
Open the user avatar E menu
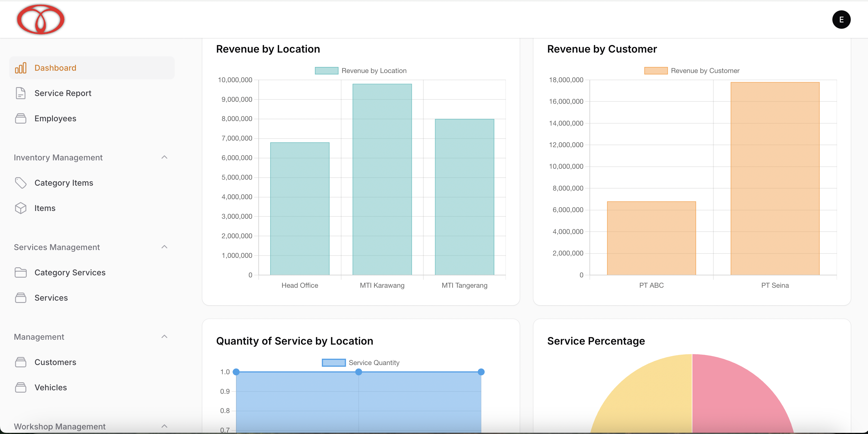coord(841,20)
